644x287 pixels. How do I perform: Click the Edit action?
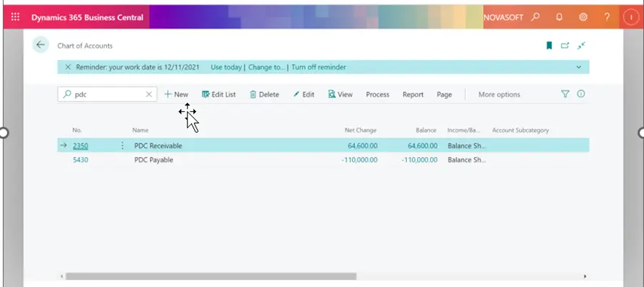point(304,94)
